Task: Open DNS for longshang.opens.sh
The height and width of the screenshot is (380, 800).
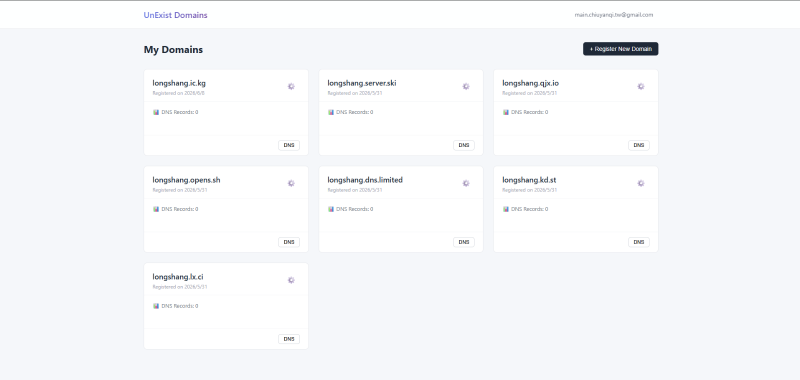Action: point(289,242)
